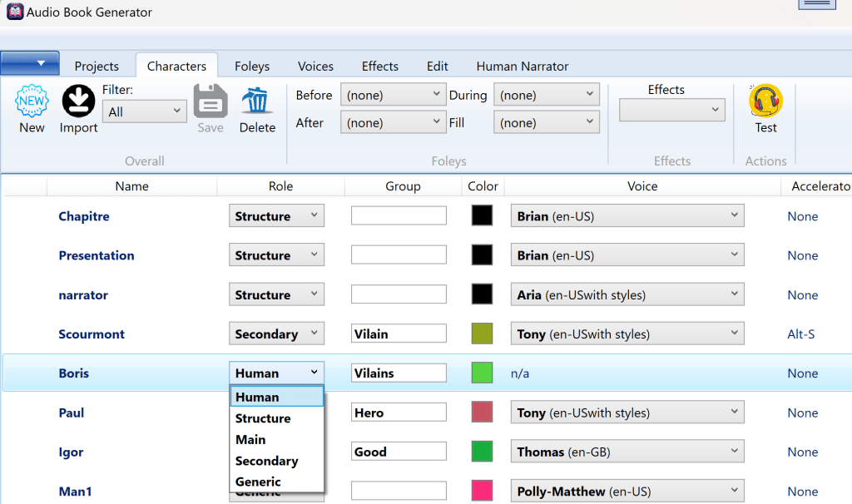The width and height of the screenshot is (852, 504).
Task: Open the blue application menu button
Action: point(30,64)
